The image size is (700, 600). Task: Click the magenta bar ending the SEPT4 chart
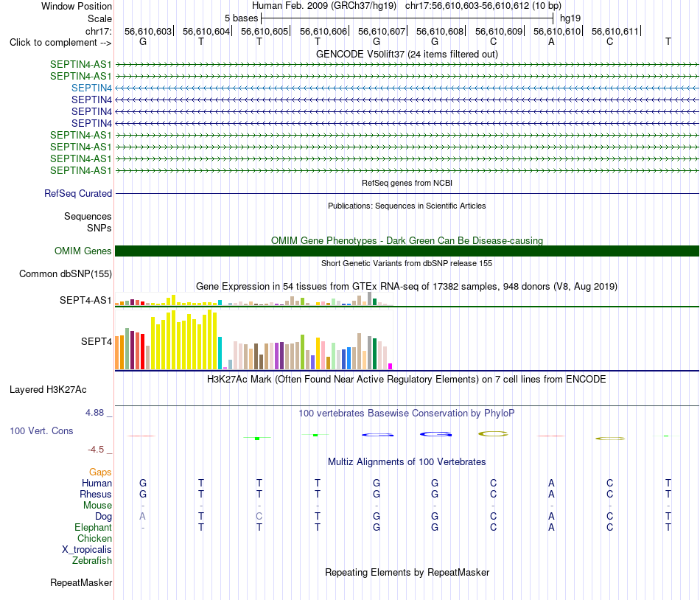click(x=391, y=366)
